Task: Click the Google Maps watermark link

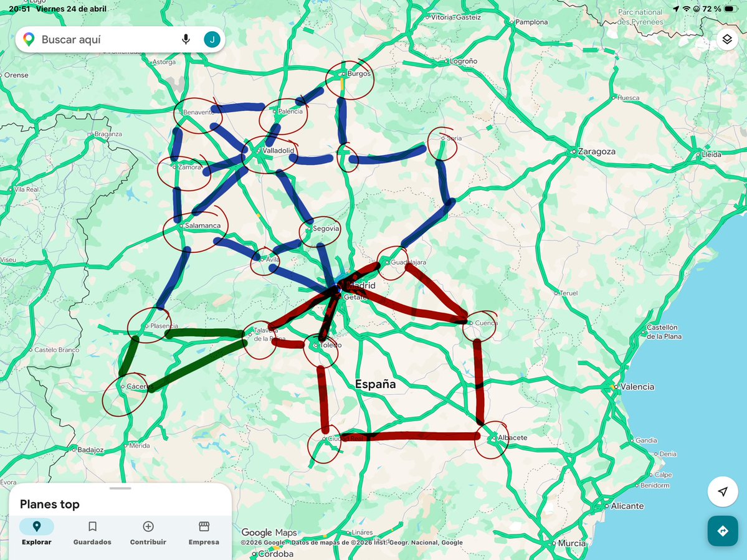Action: [x=268, y=533]
